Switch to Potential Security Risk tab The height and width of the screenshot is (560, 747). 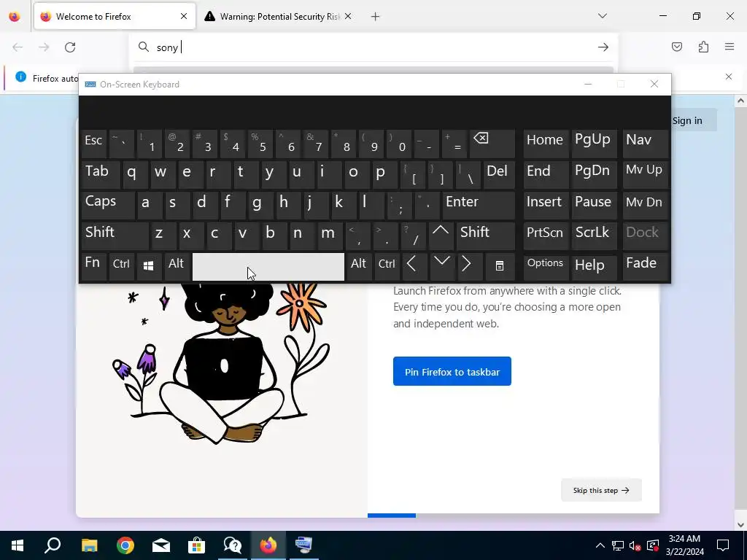[x=279, y=17]
